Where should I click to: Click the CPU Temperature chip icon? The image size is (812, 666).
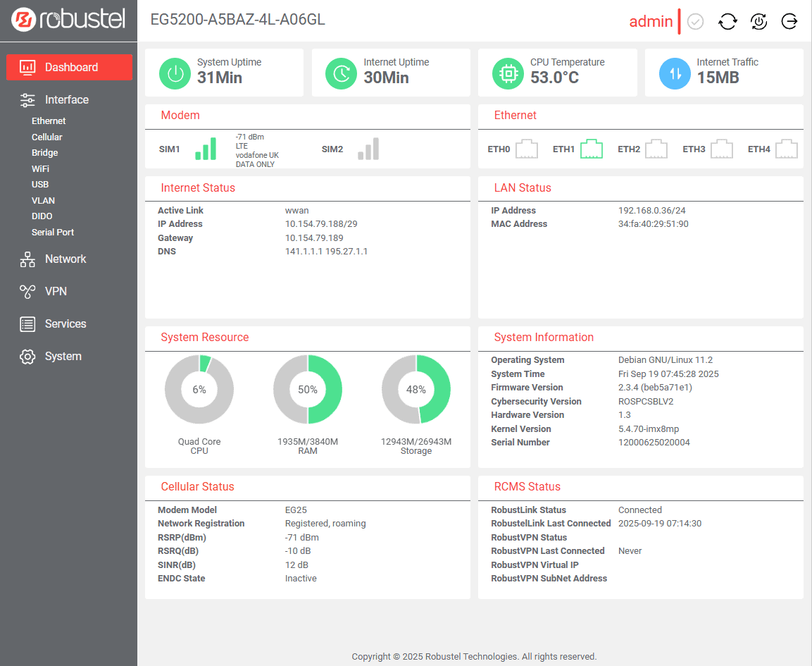[x=508, y=73]
